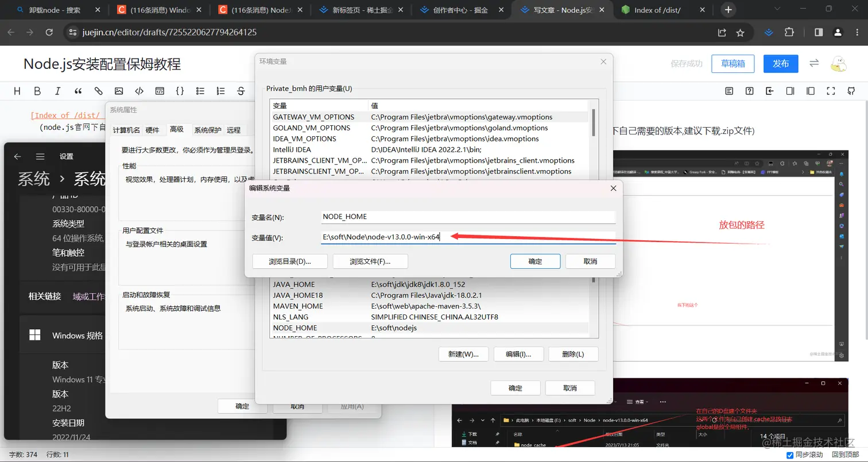
Task: Go back in the Settings window
Action: (x=17, y=156)
